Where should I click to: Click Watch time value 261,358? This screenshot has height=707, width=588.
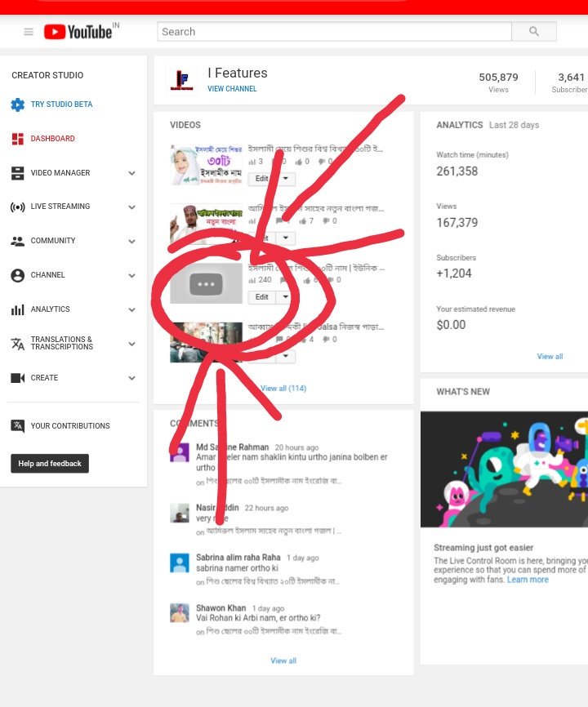click(457, 171)
